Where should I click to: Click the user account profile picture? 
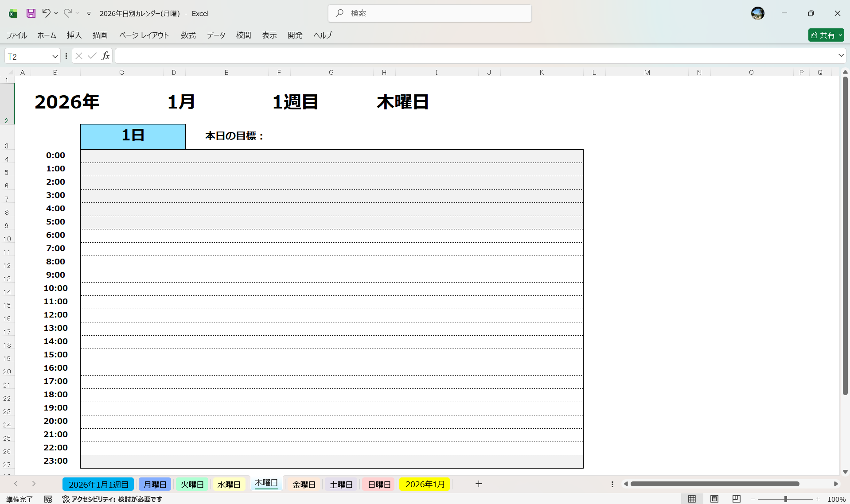click(757, 13)
